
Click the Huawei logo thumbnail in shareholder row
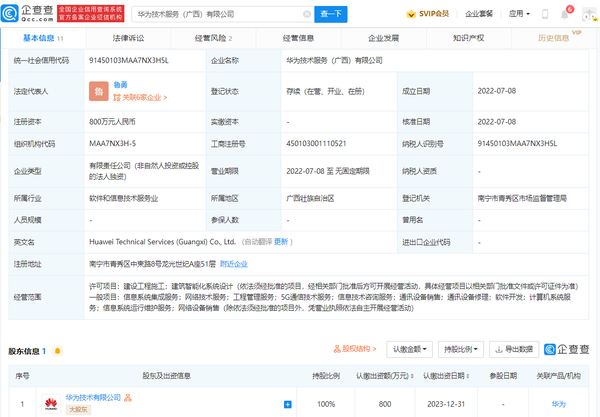click(x=51, y=404)
